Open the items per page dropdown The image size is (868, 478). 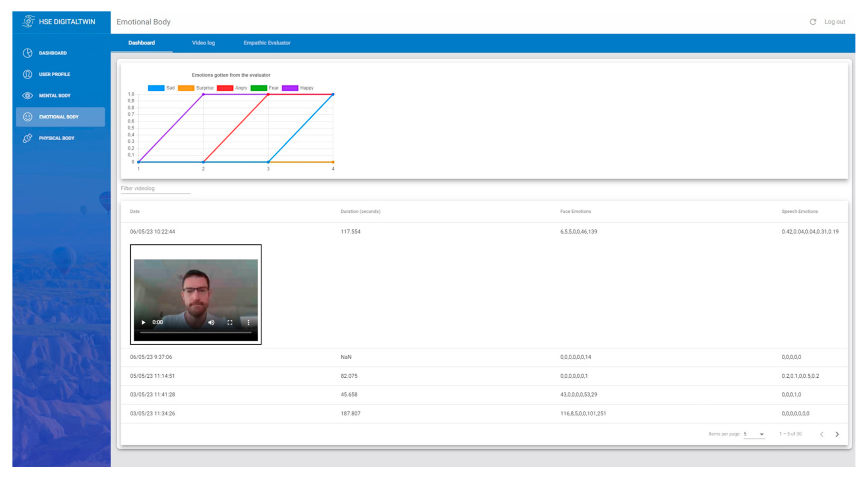[x=754, y=434]
